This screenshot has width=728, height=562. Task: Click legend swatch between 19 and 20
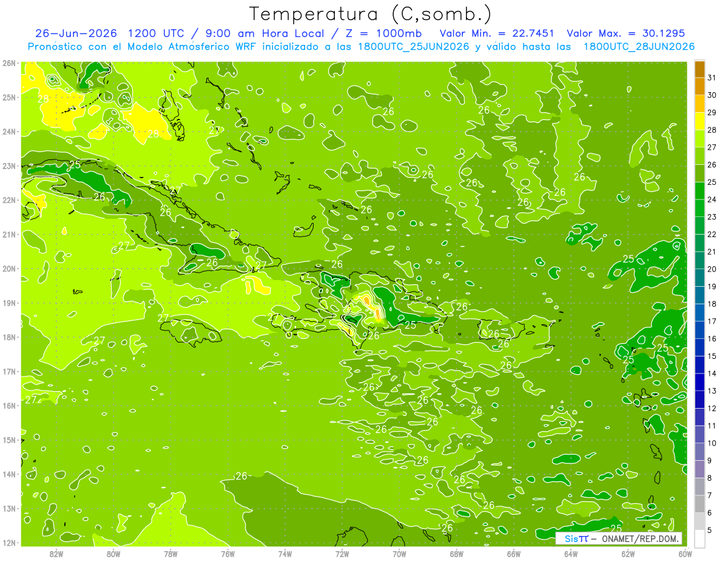click(x=699, y=278)
